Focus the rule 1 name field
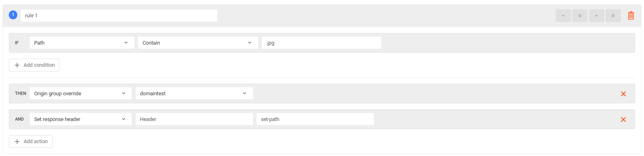The image size is (644, 156). tap(119, 16)
